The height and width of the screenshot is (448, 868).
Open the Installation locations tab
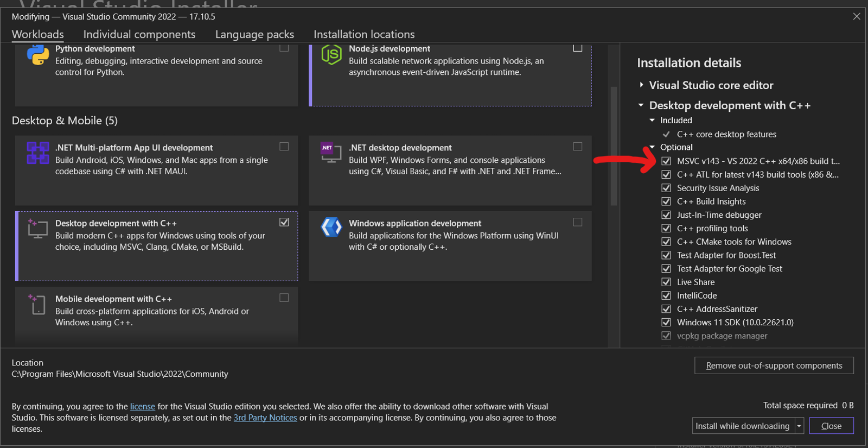coord(364,34)
